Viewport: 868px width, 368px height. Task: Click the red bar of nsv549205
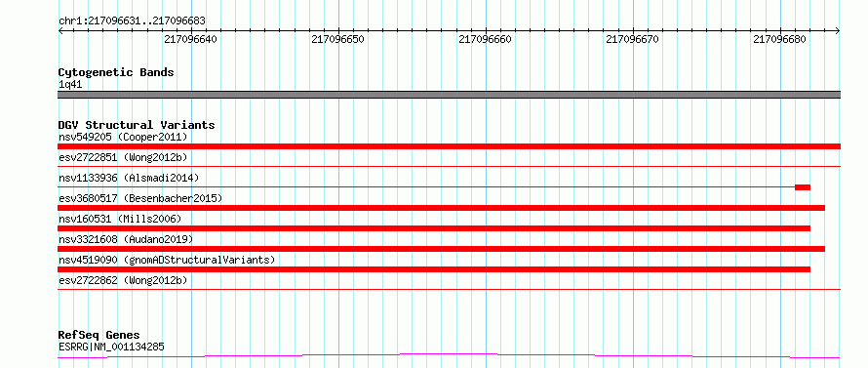tap(449, 146)
